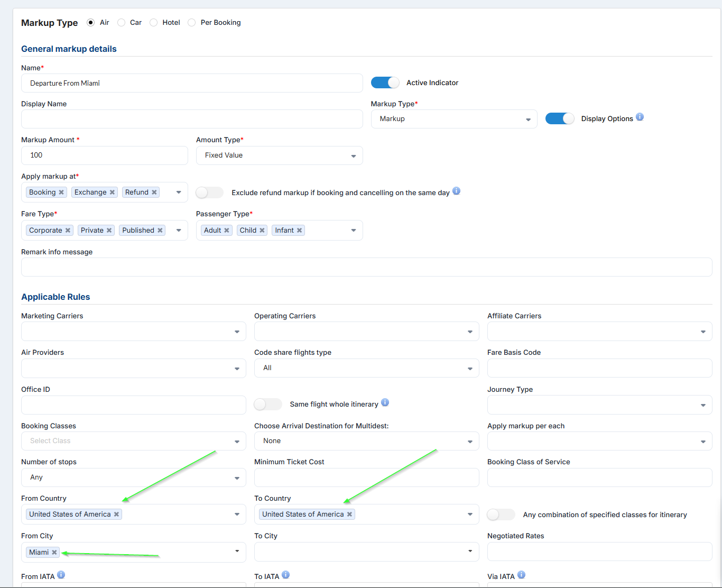This screenshot has height=588, width=722.
Task: Remove United States of America from To Country
Action: (349, 514)
